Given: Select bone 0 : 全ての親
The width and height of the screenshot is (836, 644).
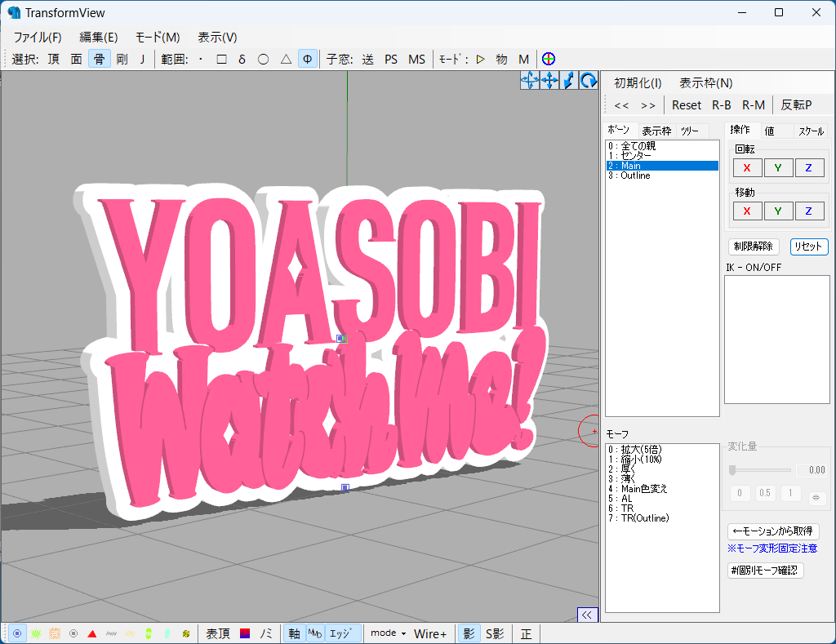Looking at the screenshot, I should coord(663,146).
